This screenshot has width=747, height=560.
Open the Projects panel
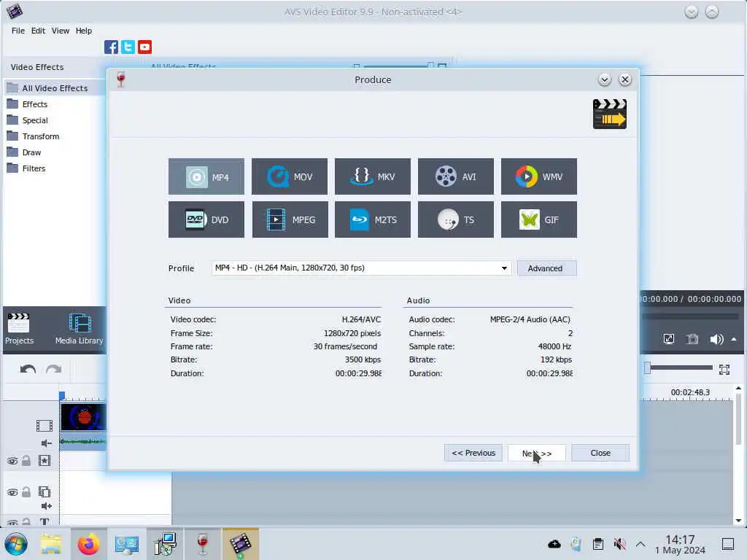19,329
